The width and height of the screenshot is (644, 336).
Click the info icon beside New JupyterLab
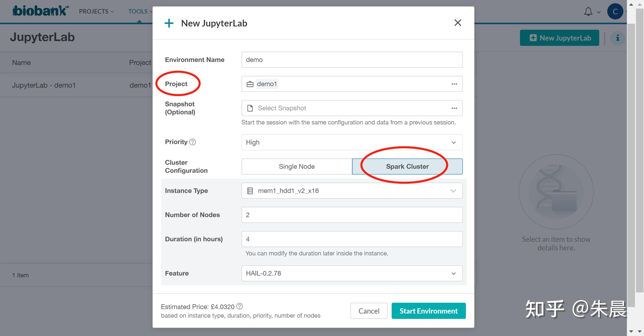pos(617,38)
